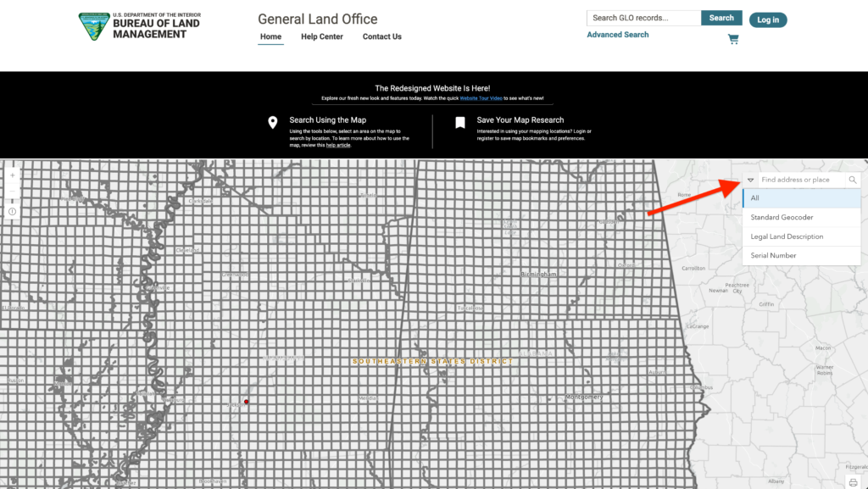868x489 pixels.
Task: Focus the Search GLO records field
Action: pyautogui.click(x=644, y=18)
